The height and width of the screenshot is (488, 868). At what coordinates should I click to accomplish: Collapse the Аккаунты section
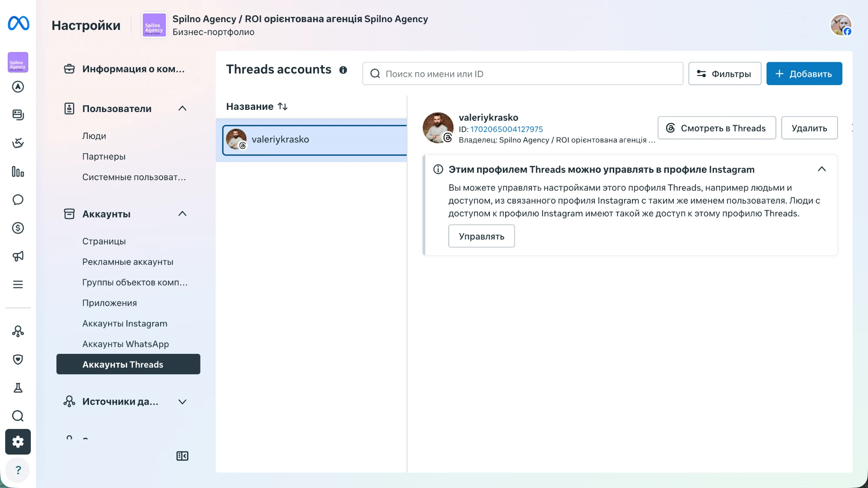182,214
